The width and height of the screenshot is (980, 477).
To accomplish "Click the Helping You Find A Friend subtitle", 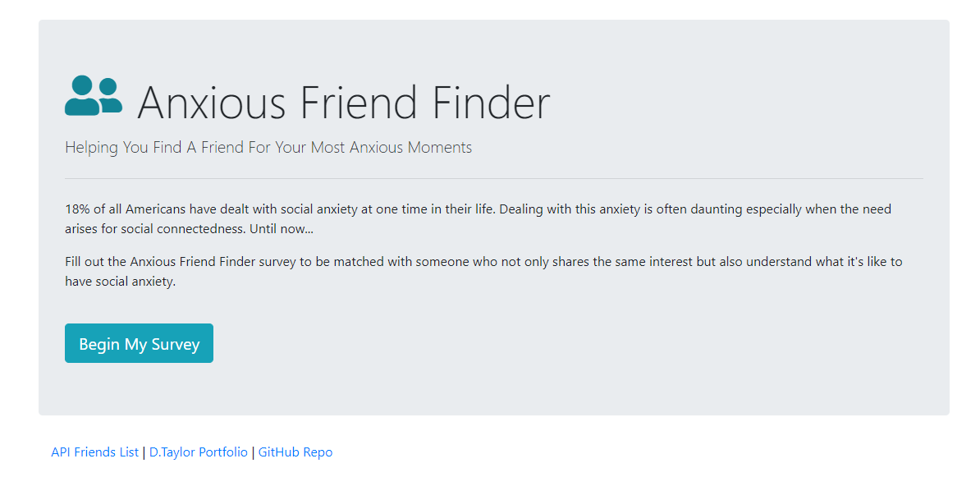I will coord(268,148).
